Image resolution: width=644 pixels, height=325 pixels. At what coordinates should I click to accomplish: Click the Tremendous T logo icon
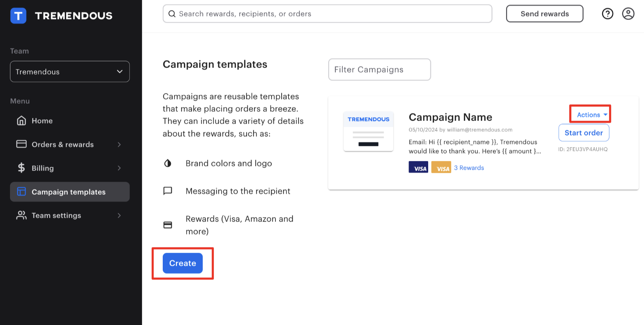[18, 16]
